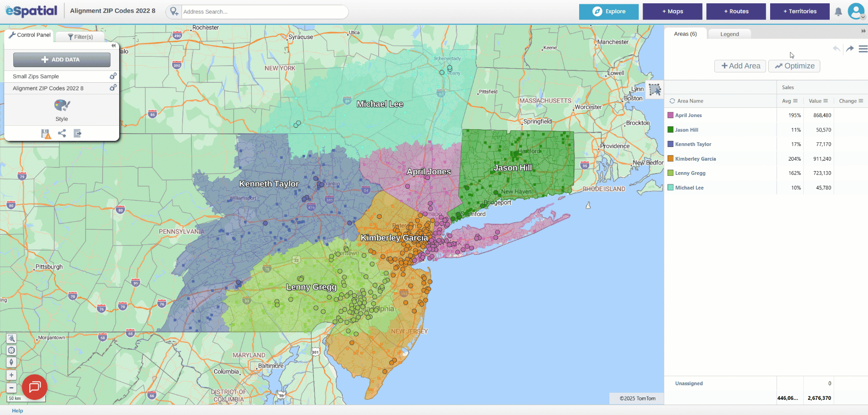Image resolution: width=868 pixels, height=415 pixels.
Task: Activate the zoom-to-box tool on map
Action: [11, 338]
